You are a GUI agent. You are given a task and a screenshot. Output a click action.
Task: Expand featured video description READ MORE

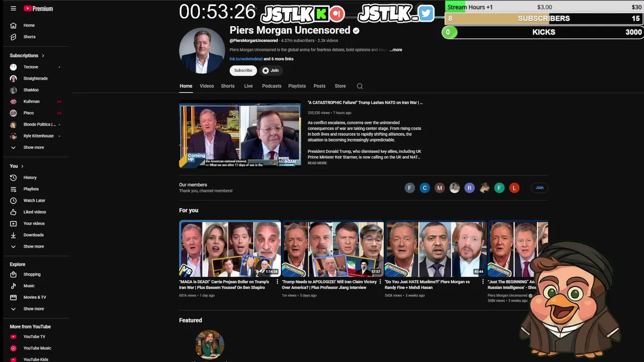(x=317, y=163)
